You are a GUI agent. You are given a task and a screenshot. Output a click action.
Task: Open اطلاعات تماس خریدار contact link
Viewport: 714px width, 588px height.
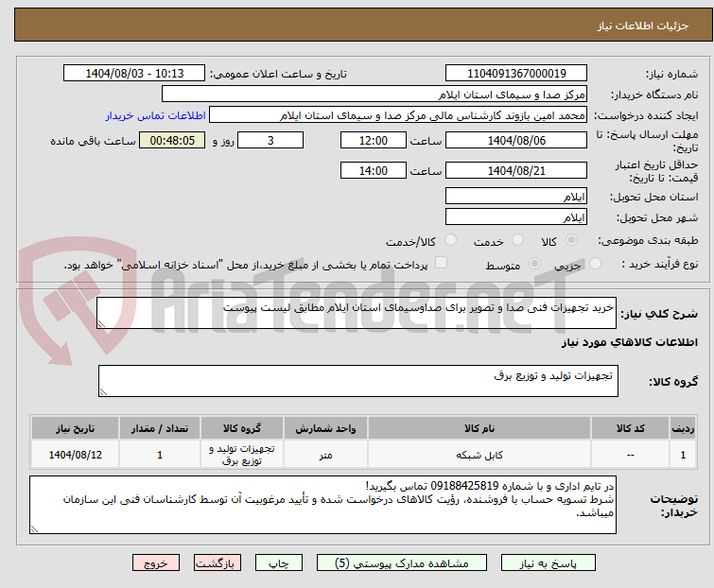(x=156, y=115)
